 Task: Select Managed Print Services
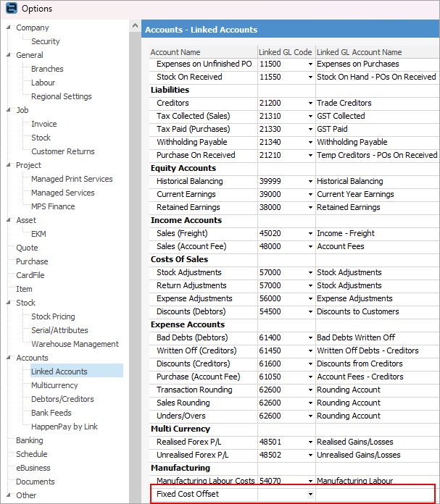pos(72,179)
